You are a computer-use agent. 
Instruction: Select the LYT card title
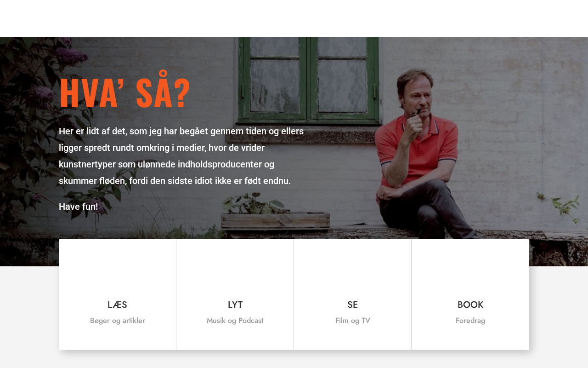tap(235, 305)
